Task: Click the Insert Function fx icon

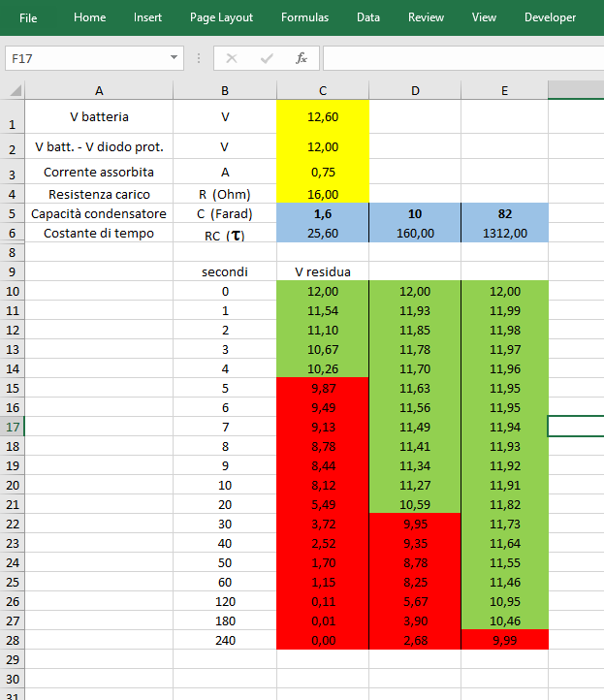Action: pyautogui.click(x=302, y=58)
